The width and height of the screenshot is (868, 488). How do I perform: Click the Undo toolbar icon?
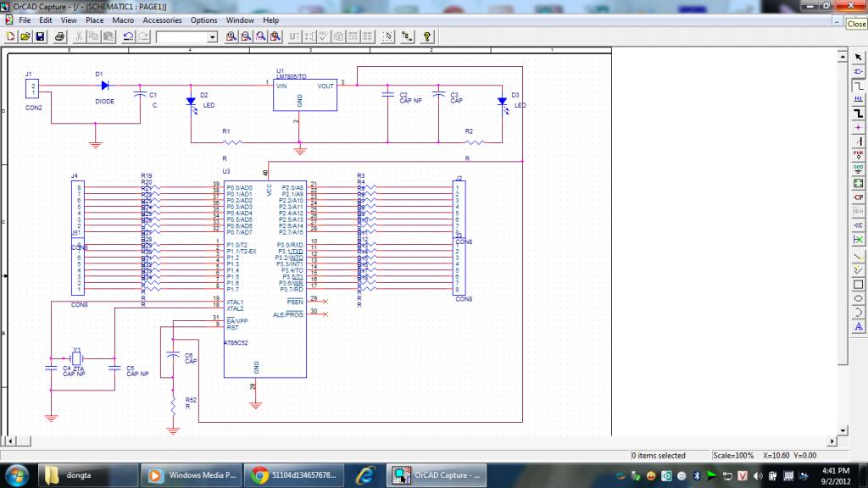(128, 36)
